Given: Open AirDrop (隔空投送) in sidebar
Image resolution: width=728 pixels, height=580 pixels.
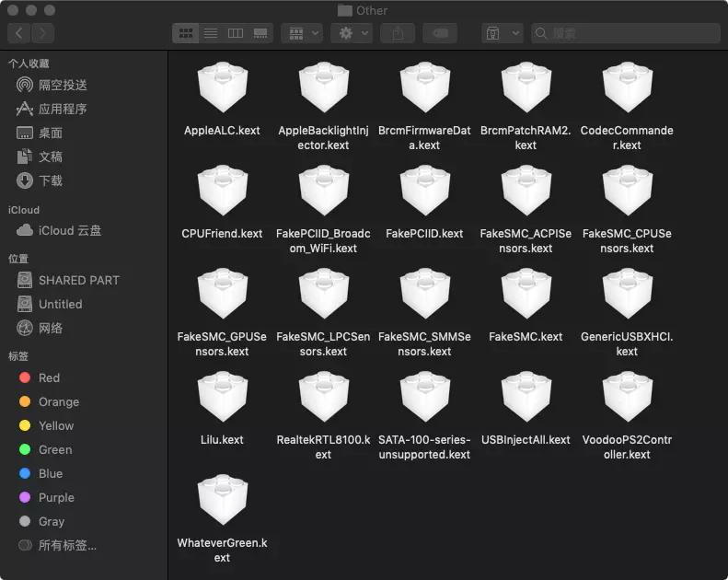Looking at the screenshot, I should (x=52, y=85).
